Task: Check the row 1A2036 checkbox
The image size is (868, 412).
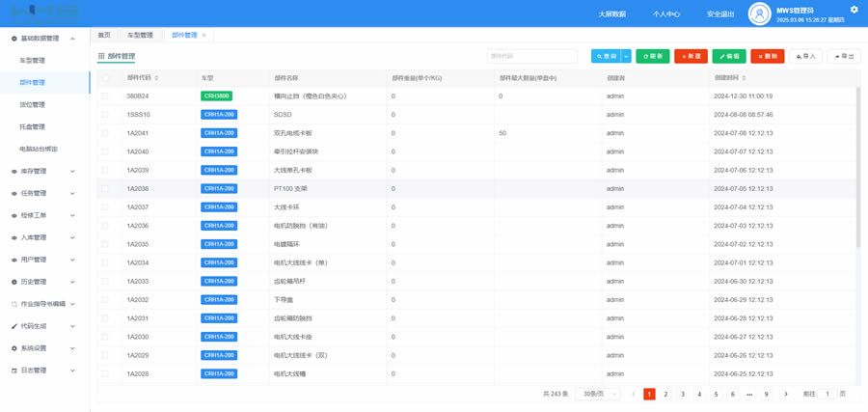Action: coord(105,226)
